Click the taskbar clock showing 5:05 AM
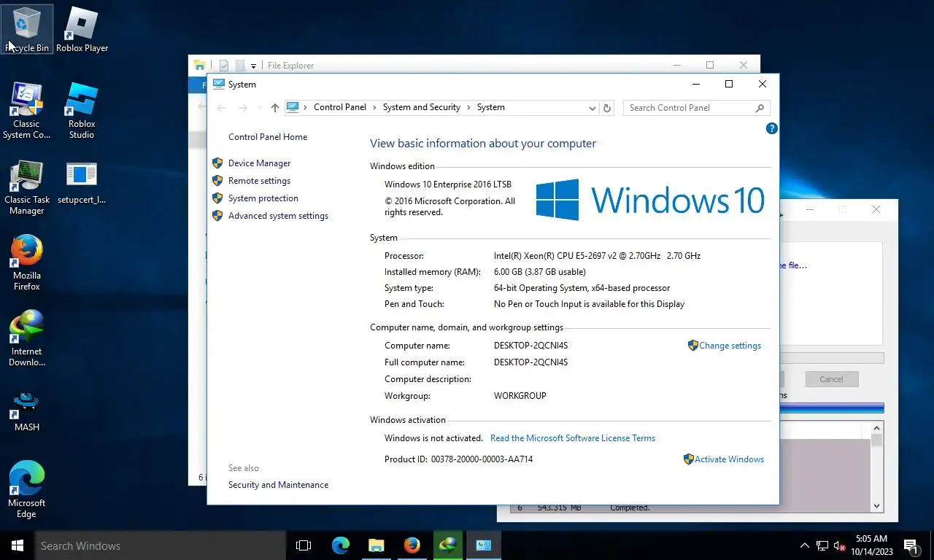The image size is (934, 560). (871, 545)
